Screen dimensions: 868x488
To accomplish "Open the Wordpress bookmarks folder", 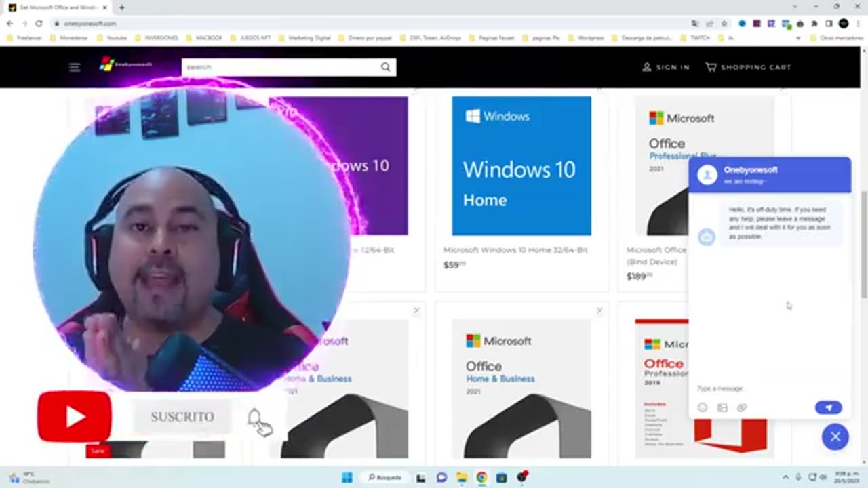I will (x=585, y=38).
